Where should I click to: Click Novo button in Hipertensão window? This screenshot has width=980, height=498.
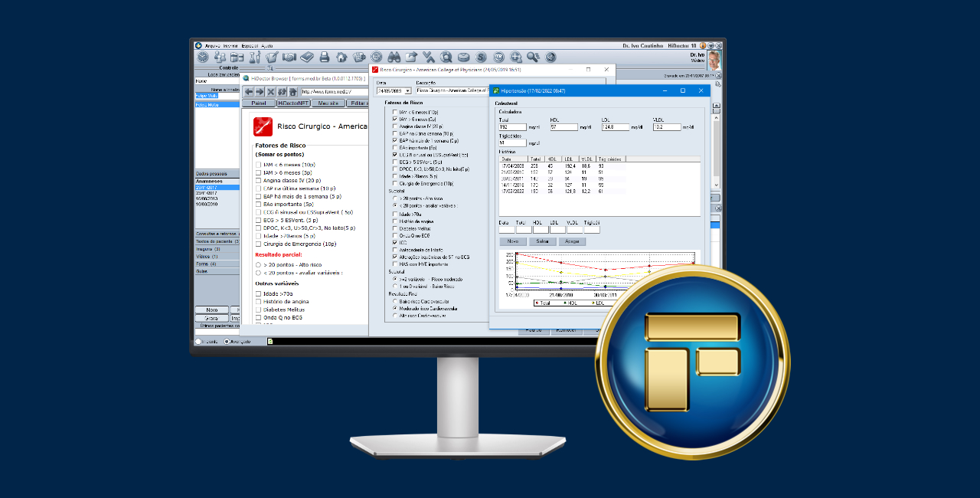513,241
